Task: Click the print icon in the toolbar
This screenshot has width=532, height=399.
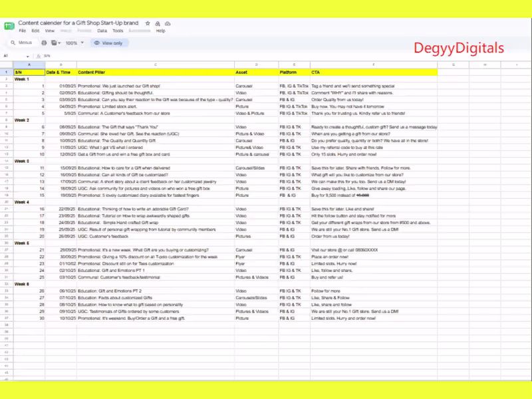Action: pos(44,43)
